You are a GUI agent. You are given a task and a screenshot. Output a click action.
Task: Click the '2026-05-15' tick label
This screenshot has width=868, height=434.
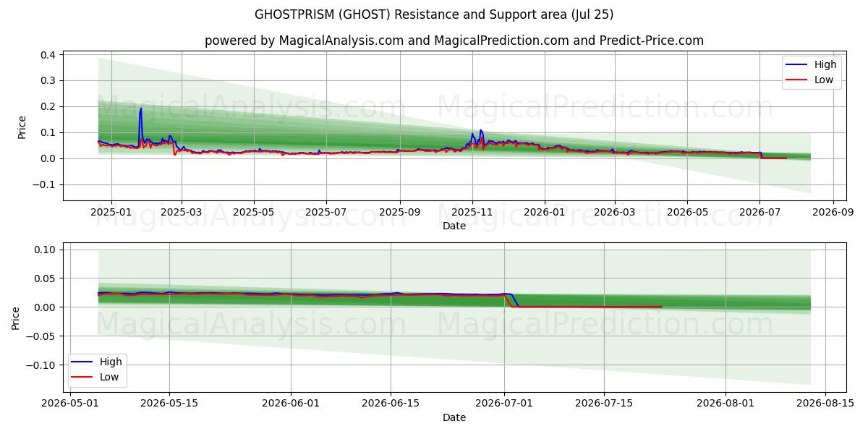[169, 404]
